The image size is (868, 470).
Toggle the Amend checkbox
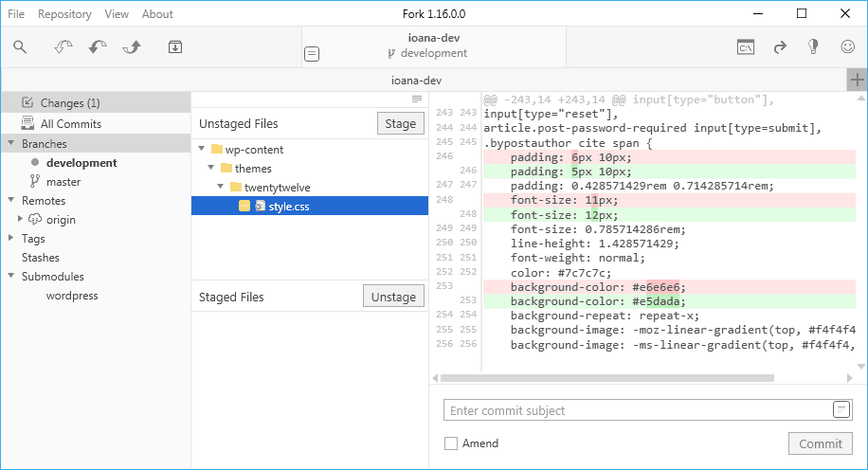[x=451, y=443]
